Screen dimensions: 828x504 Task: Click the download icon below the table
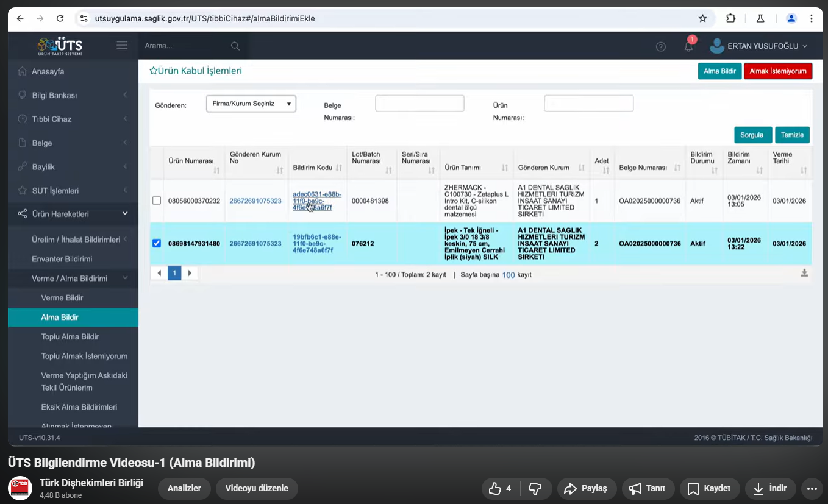[x=804, y=274]
